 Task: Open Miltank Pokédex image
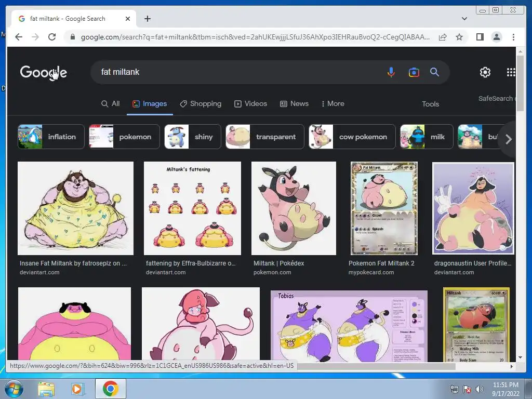point(294,208)
